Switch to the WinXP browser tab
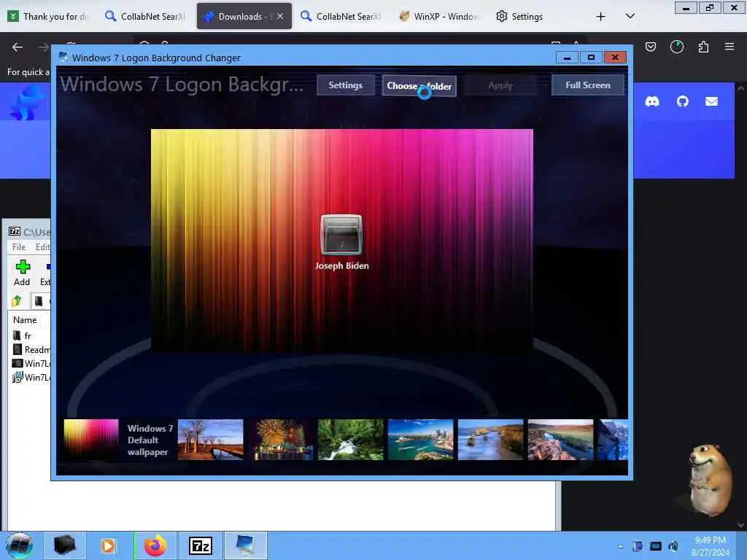Screen dimensions: 747x560 point(438,17)
